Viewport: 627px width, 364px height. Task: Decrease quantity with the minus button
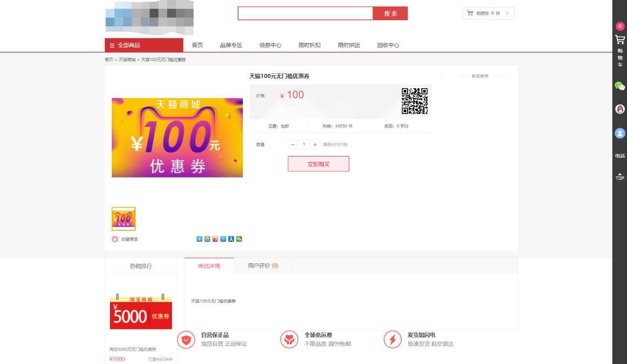click(293, 145)
